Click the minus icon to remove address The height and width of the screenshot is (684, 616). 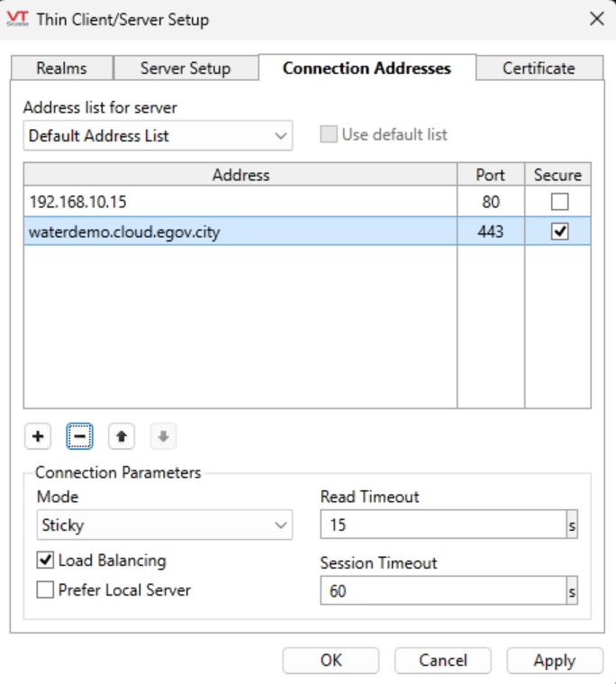point(79,437)
